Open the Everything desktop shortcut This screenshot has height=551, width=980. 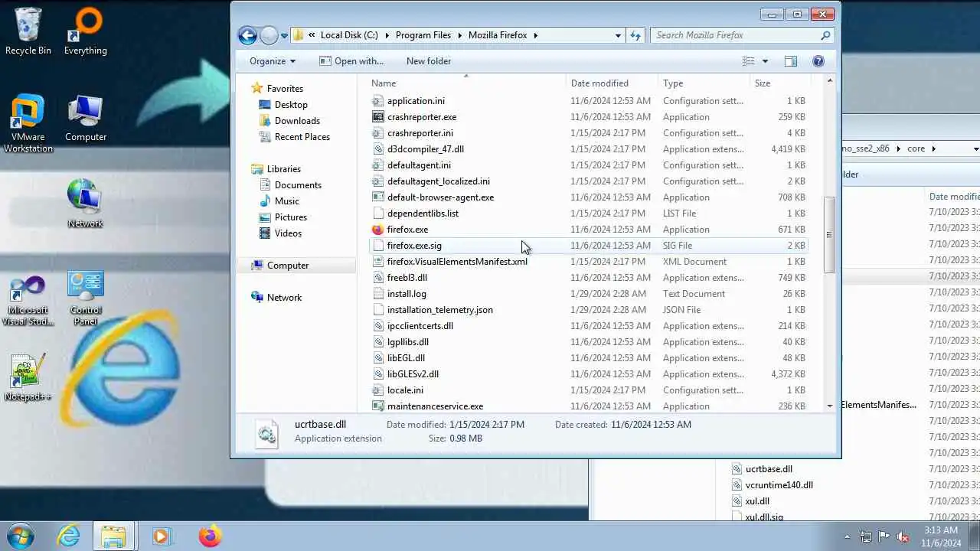click(85, 31)
